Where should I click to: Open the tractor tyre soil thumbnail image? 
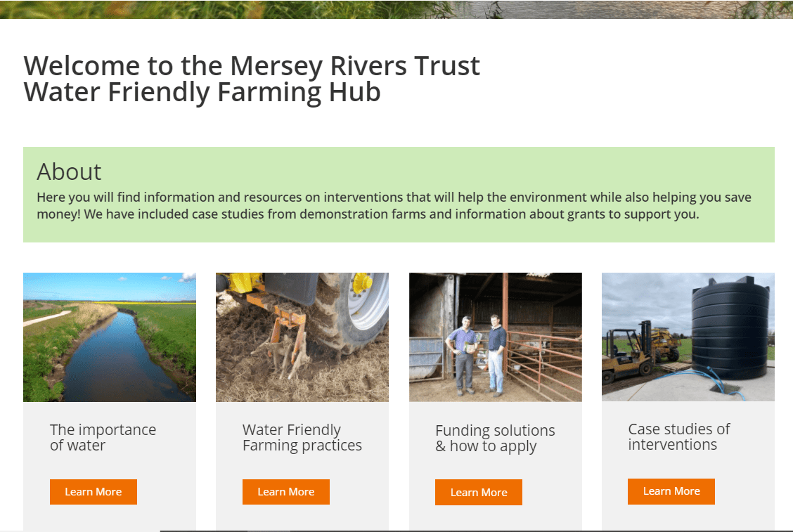302,337
